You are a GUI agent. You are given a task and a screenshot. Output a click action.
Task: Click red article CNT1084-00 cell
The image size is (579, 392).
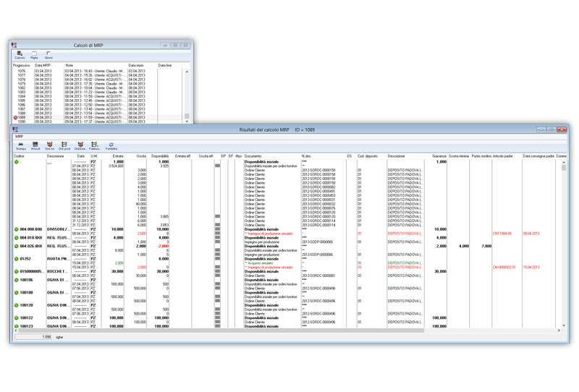point(502,234)
